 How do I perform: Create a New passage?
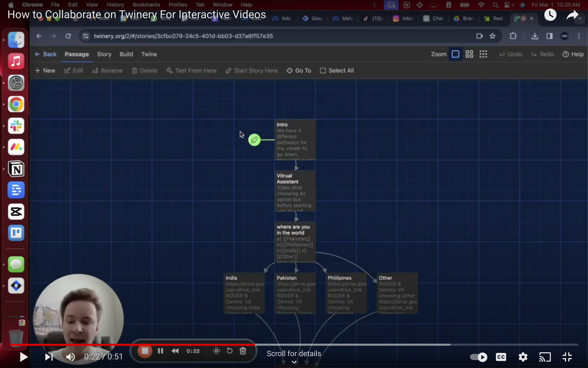pyautogui.click(x=45, y=71)
